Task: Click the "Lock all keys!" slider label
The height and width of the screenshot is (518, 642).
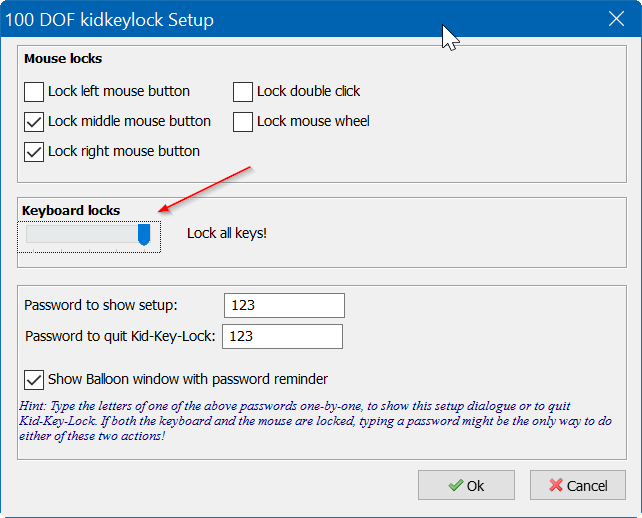Action: (x=227, y=234)
